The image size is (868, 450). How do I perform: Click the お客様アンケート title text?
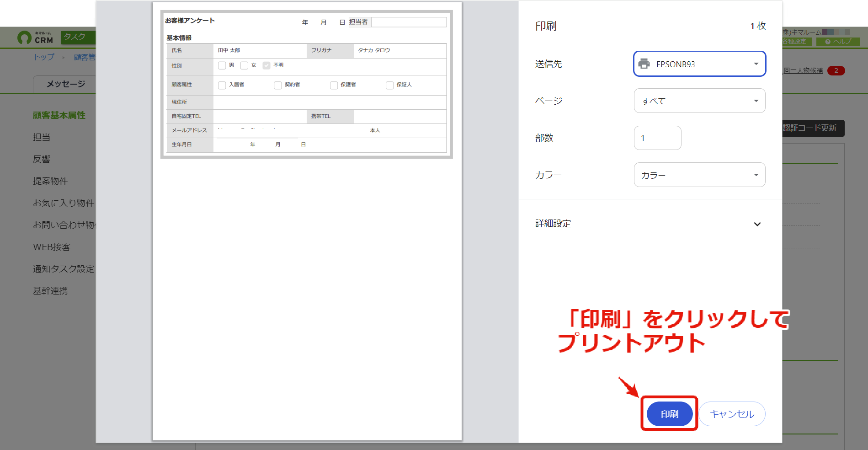(x=190, y=21)
